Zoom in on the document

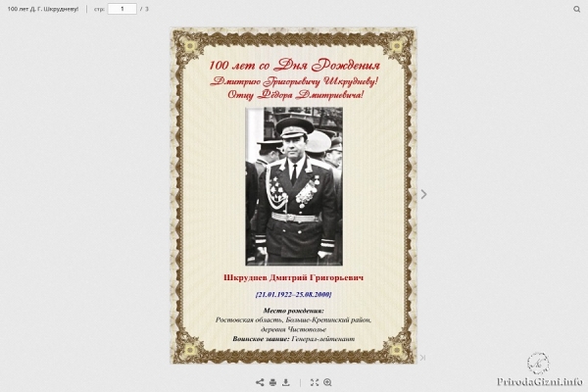click(327, 382)
